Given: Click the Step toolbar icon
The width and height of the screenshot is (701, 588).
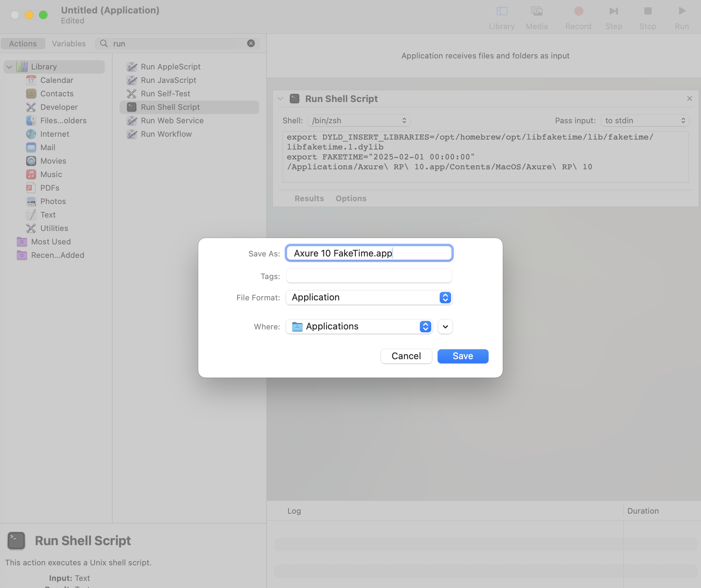Looking at the screenshot, I should coord(614,11).
